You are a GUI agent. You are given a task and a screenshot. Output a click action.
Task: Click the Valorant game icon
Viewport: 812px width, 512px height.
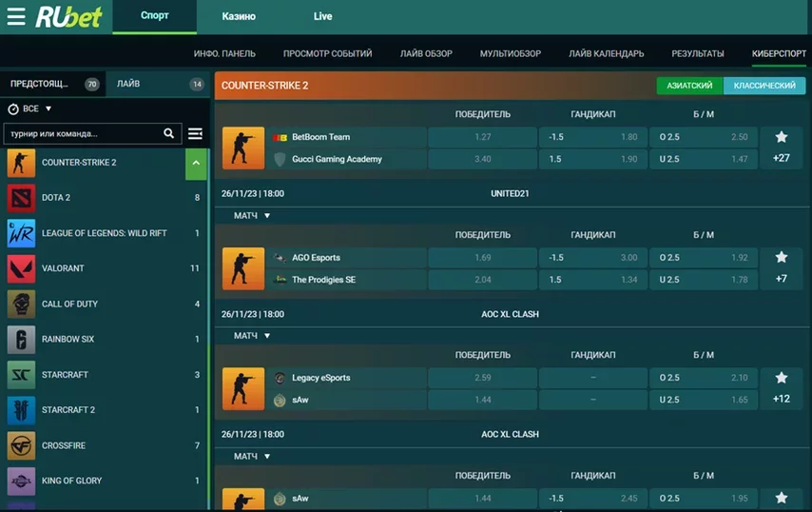[21, 268]
